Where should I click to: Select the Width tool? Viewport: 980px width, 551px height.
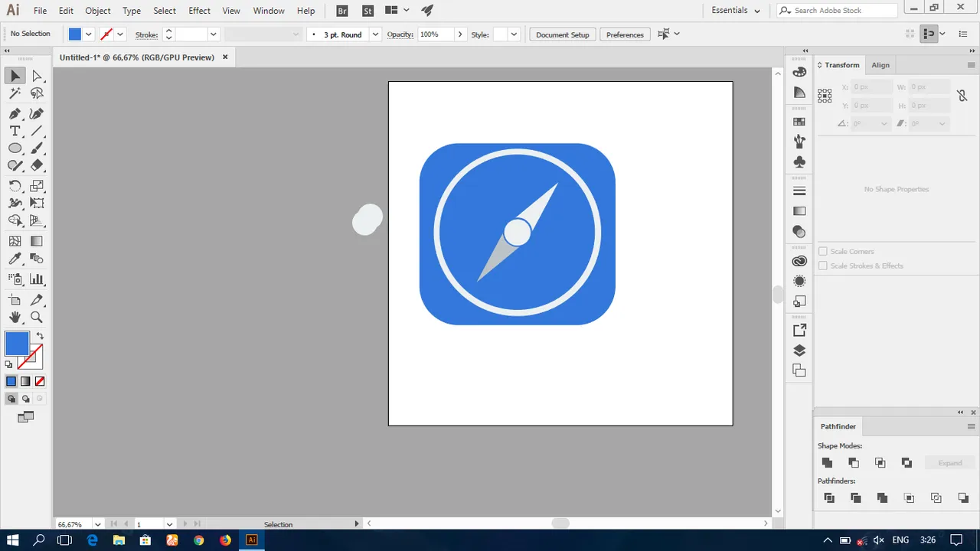point(15,203)
